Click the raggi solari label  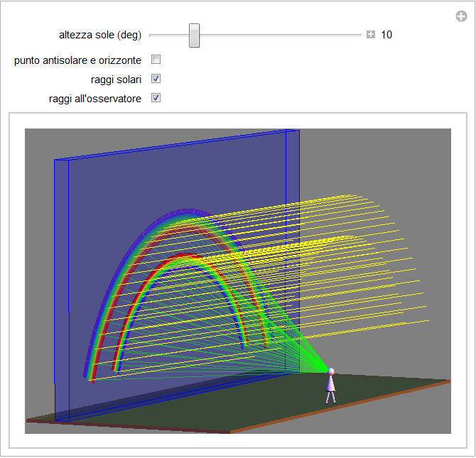click(116, 80)
